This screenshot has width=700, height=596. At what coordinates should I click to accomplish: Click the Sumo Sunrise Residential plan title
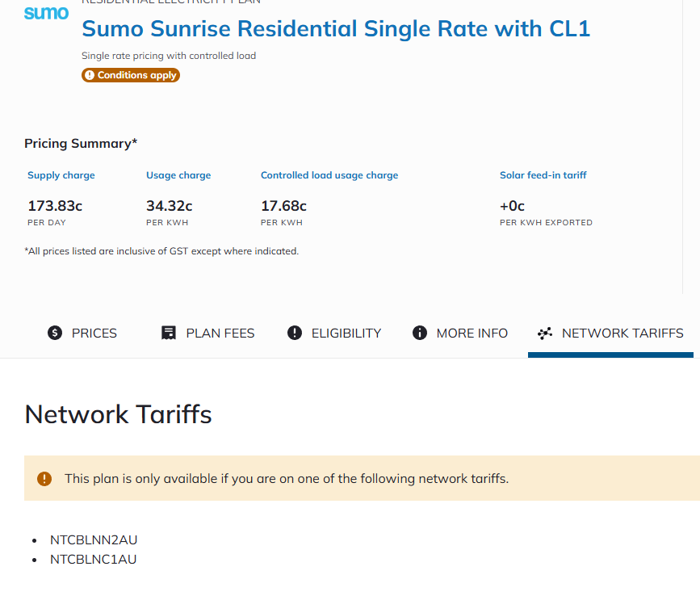coord(336,29)
